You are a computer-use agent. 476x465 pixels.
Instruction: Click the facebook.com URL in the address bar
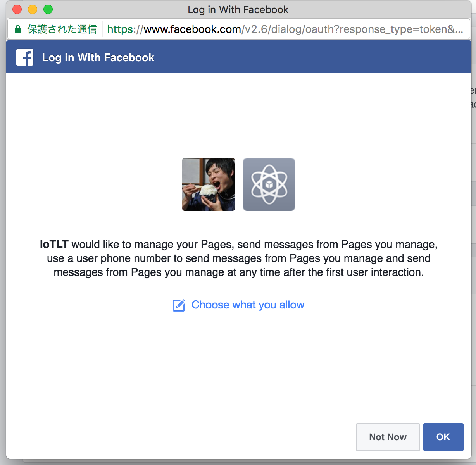coord(285,29)
